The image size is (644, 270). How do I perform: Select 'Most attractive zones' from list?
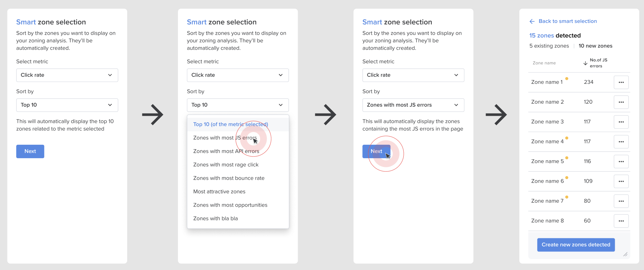click(219, 192)
